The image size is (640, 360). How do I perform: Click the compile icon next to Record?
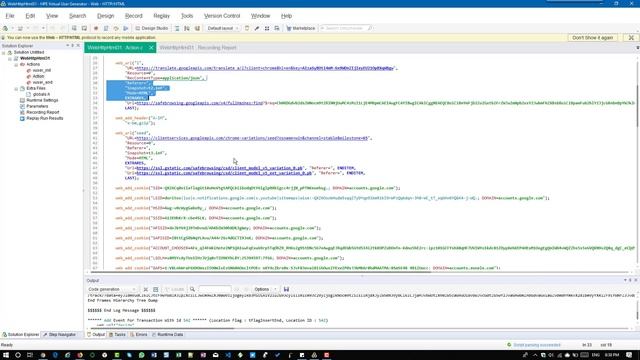(x=106, y=29)
